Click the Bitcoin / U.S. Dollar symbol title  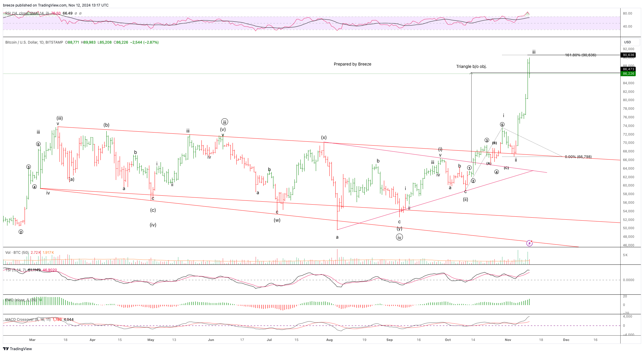(x=34, y=42)
